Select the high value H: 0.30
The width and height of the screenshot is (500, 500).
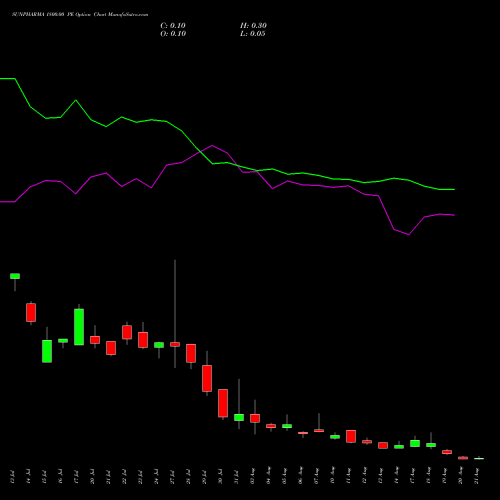click(253, 26)
